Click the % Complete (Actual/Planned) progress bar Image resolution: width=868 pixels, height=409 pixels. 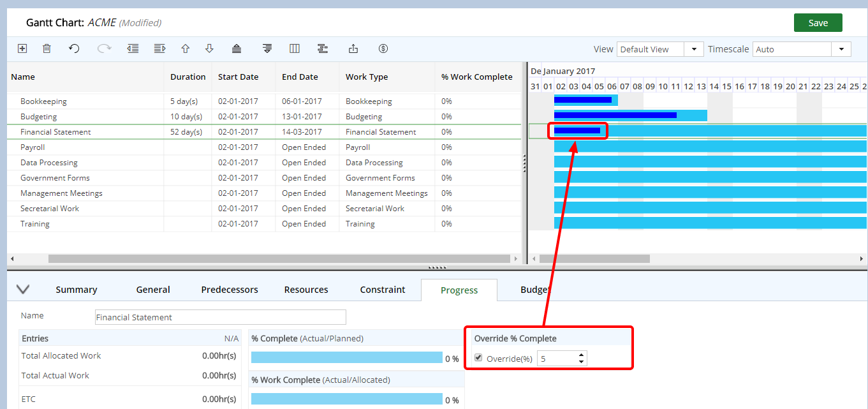point(346,357)
